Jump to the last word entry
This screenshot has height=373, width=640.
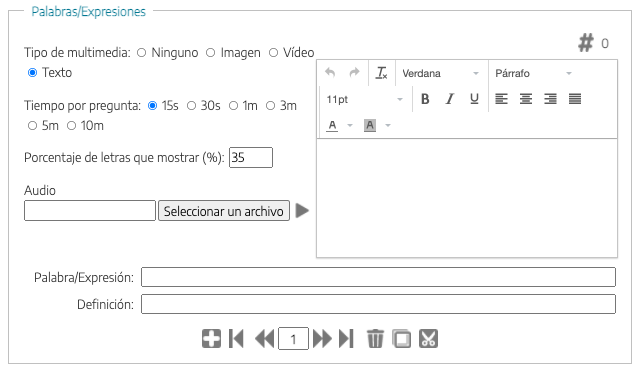click(x=346, y=339)
